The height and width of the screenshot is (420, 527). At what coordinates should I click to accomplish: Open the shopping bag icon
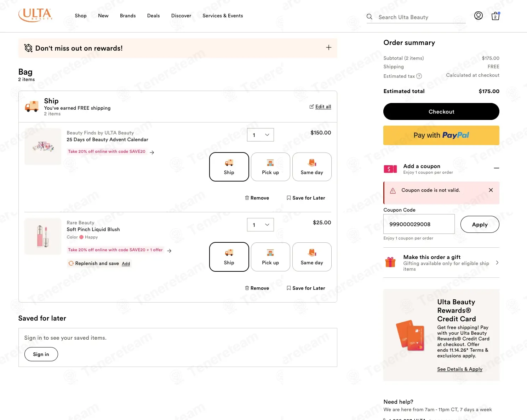496,16
